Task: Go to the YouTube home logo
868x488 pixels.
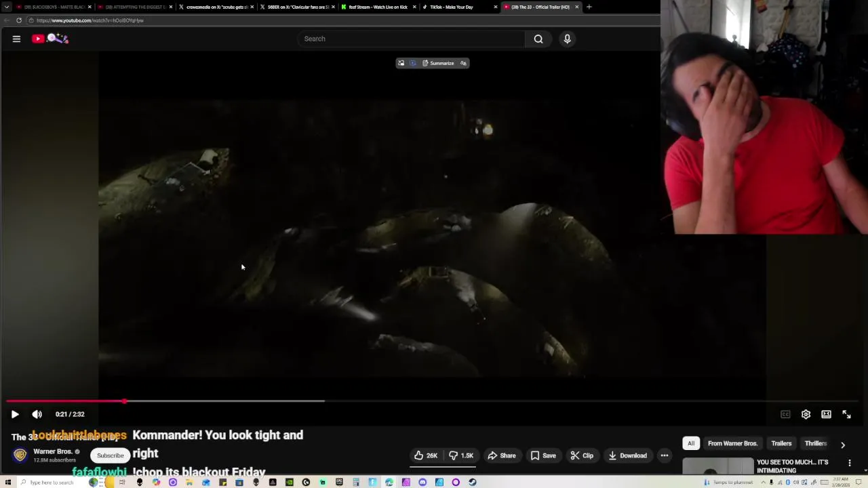Action: coord(50,39)
